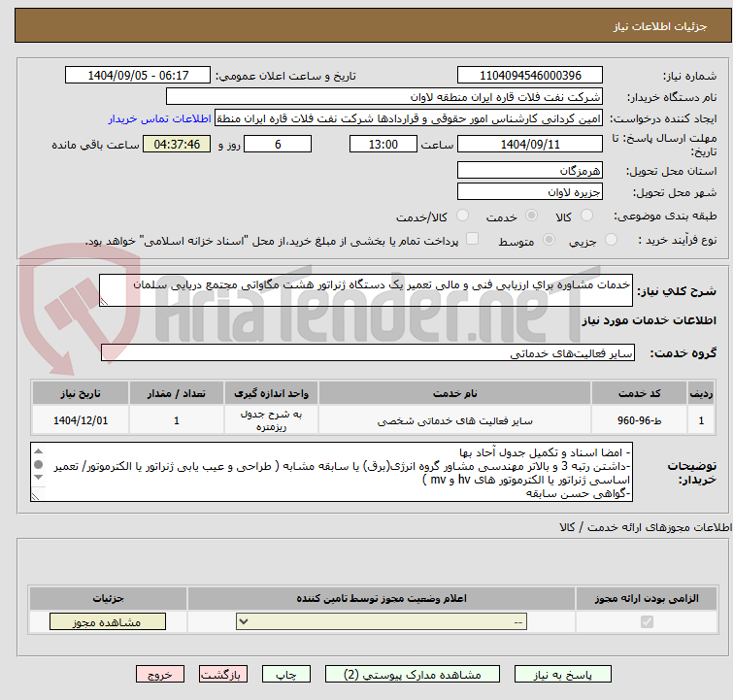Click the خروج exit button

point(160,675)
